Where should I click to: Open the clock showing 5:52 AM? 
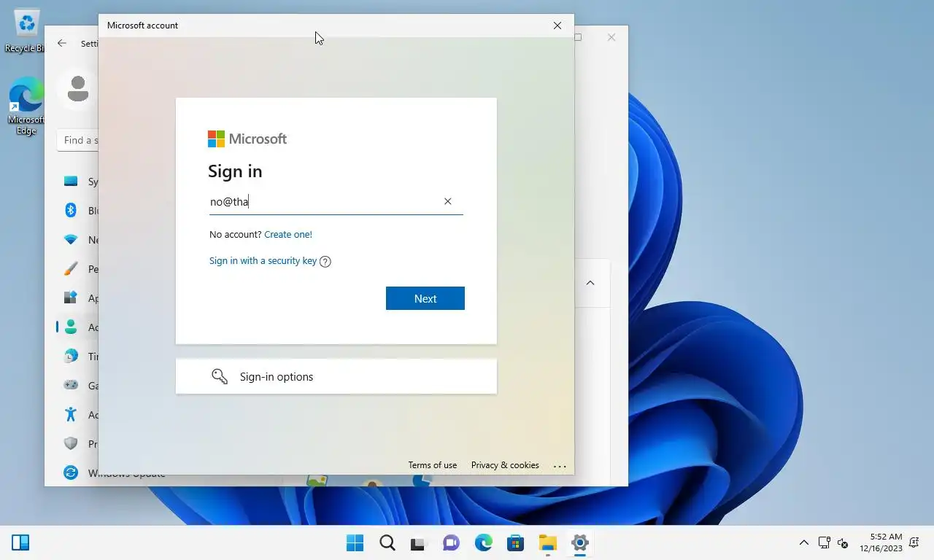pyautogui.click(x=881, y=542)
